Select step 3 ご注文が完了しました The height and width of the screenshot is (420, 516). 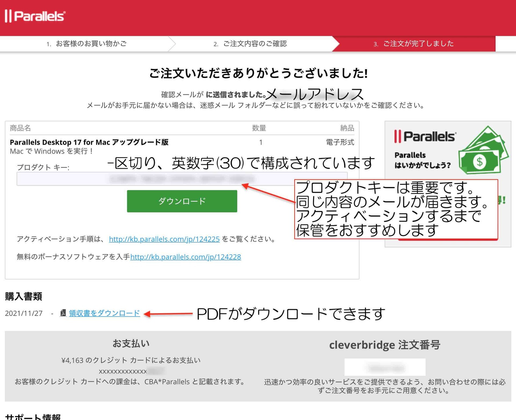(x=414, y=44)
